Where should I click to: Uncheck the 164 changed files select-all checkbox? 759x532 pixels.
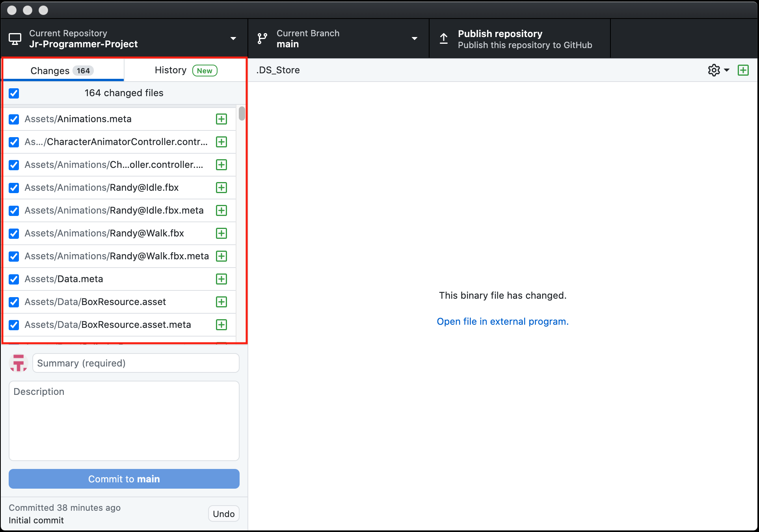[14, 93]
